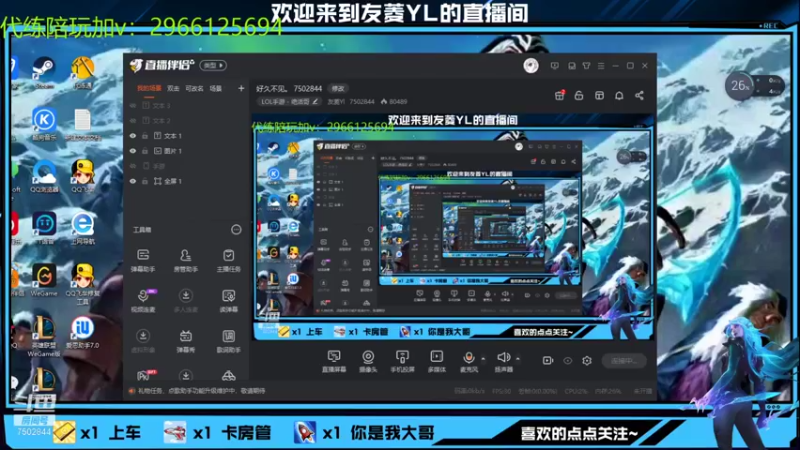This screenshot has height=450, width=800.
Task: Switch to the 场景 scene tab
Action: [x=216, y=88]
